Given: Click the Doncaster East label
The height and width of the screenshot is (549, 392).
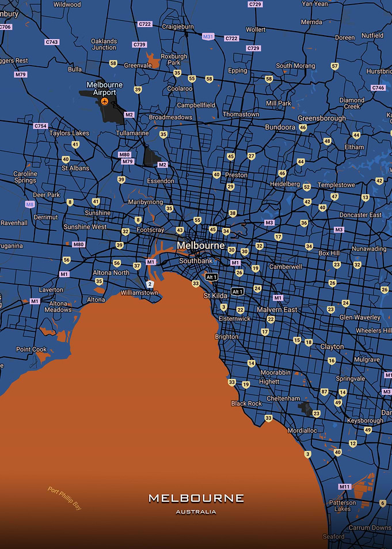Looking at the screenshot, I should 360,215.
